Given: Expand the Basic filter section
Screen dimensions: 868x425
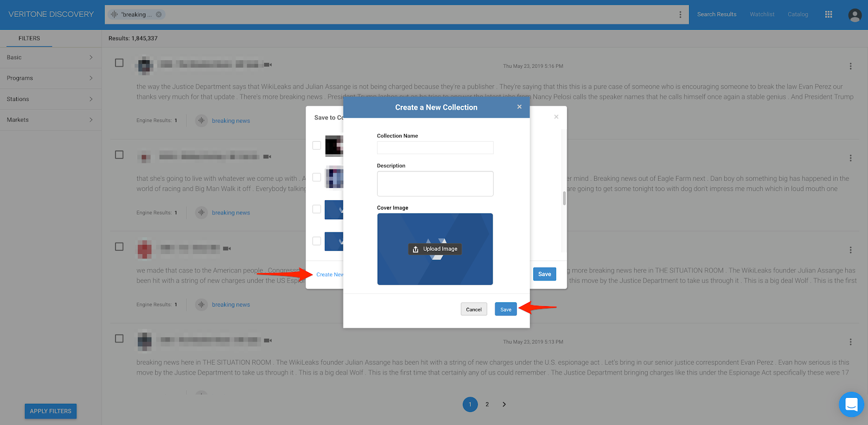Looking at the screenshot, I should 50,58.
